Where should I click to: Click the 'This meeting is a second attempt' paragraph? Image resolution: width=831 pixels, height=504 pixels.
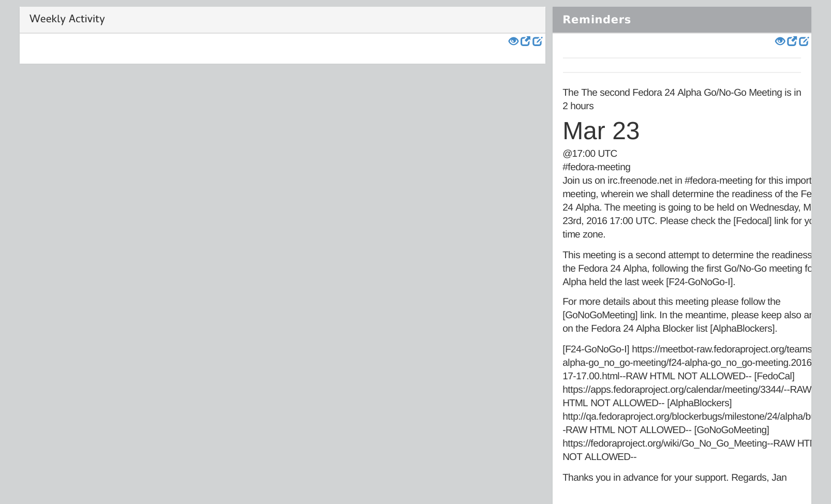(687, 269)
